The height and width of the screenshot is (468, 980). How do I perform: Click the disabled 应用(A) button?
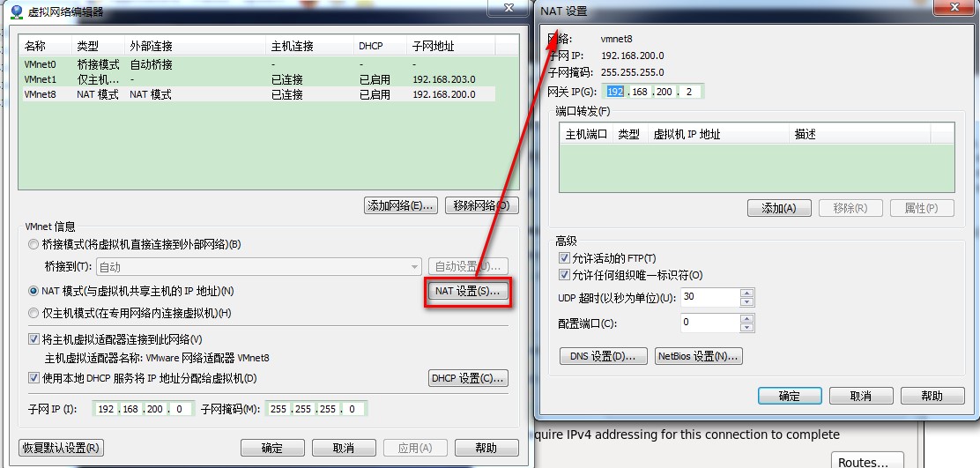415,448
